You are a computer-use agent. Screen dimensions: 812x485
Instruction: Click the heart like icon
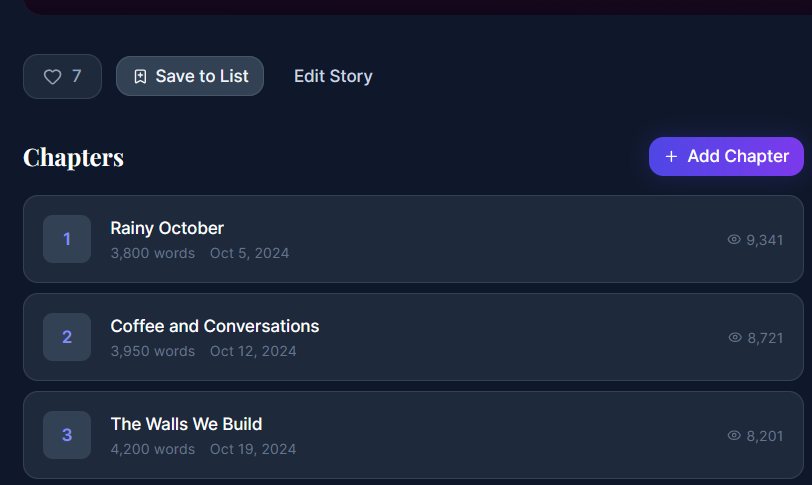pos(52,77)
